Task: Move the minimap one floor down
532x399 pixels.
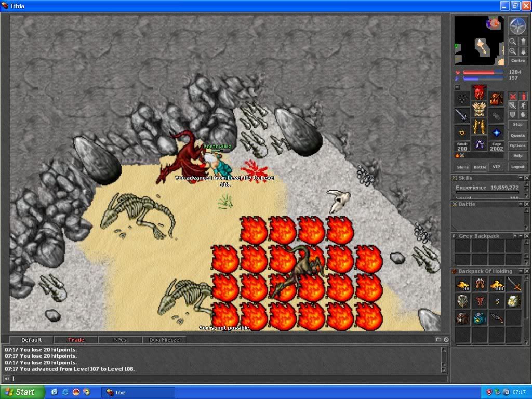Action: point(523,51)
